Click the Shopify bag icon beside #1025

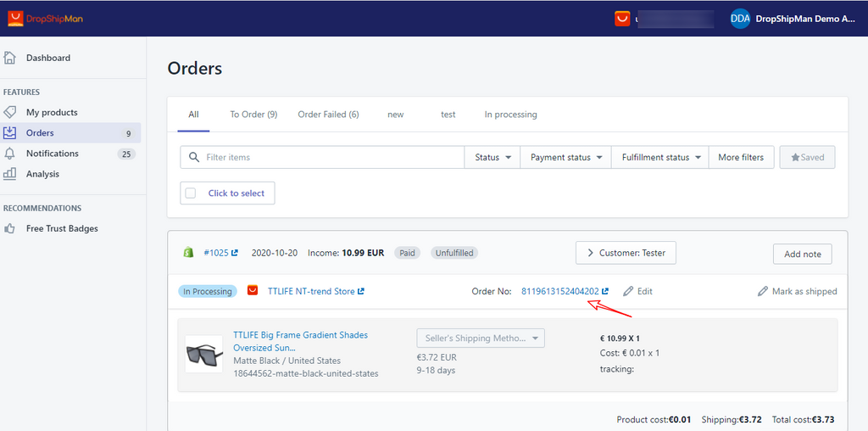coord(189,253)
